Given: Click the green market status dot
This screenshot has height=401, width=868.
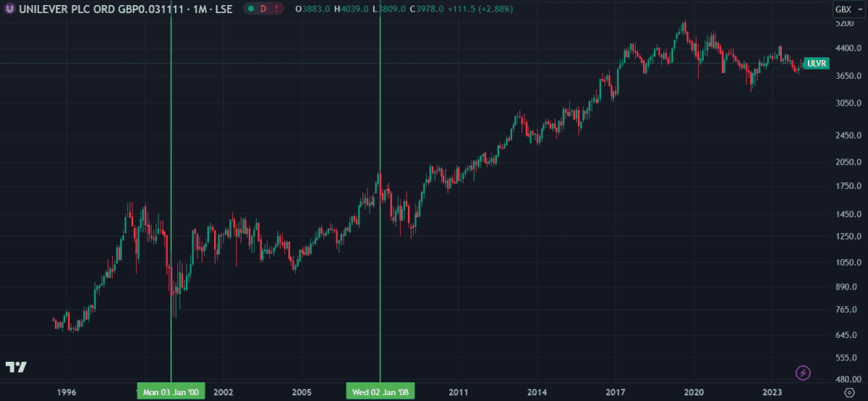Looking at the screenshot, I should coord(250,9).
